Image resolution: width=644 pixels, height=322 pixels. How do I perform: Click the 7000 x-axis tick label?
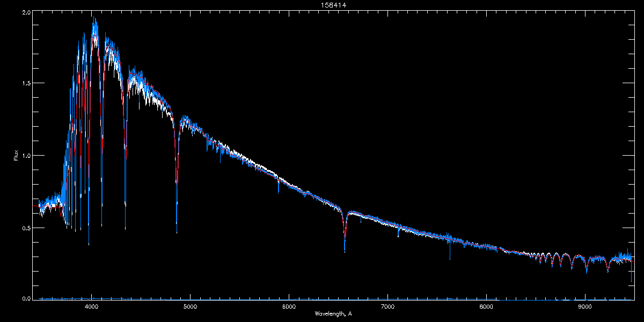pyautogui.click(x=388, y=306)
